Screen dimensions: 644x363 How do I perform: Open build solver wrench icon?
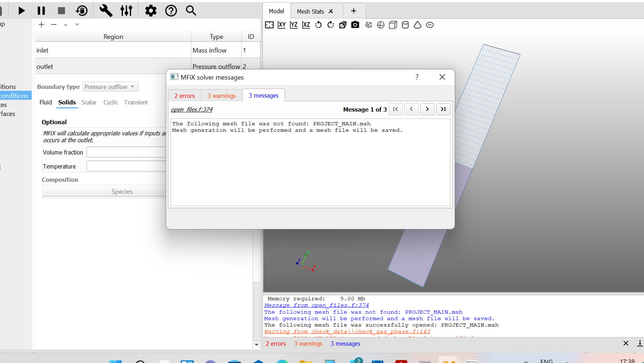point(106,11)
